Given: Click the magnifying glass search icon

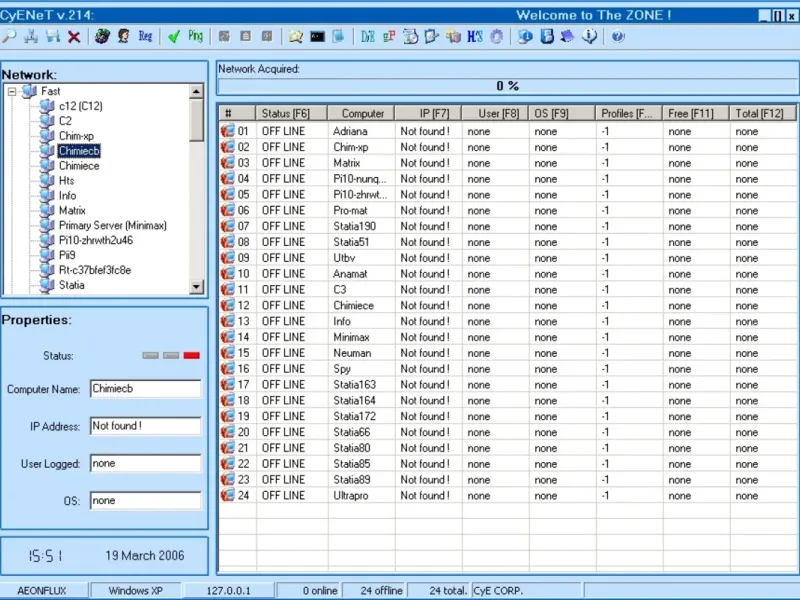Looking at the screenshot, I should click(x=9, y=37).
